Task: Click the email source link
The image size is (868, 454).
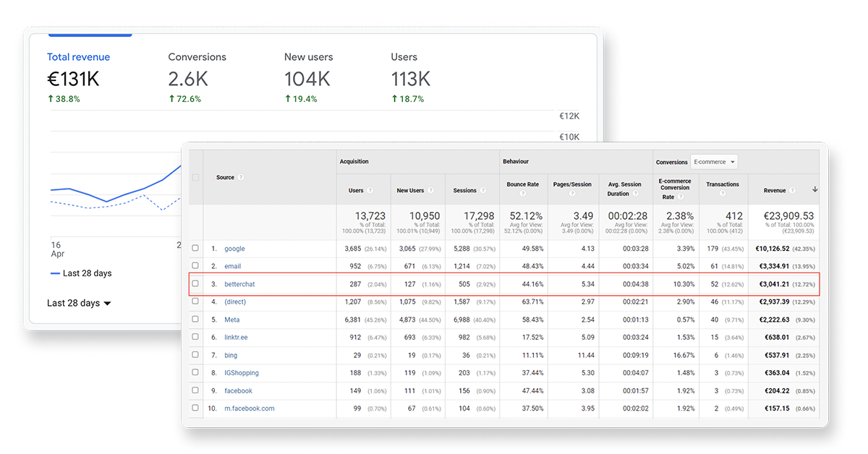Action: point(233,266)
